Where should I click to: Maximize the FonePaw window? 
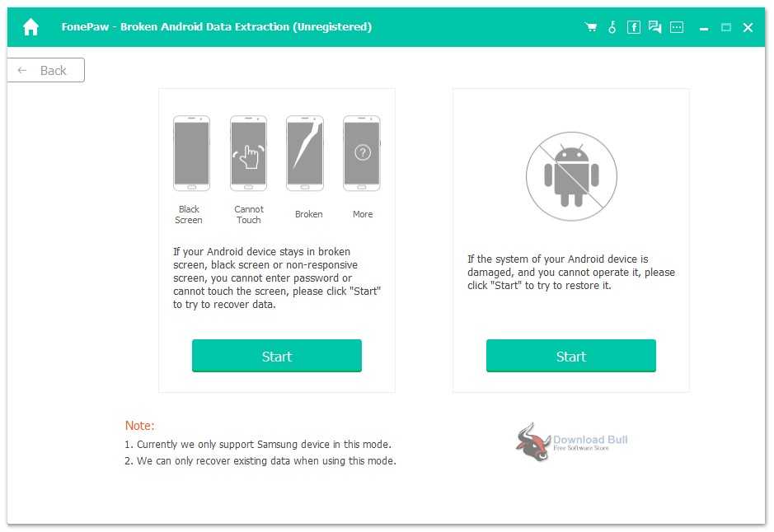[x=726, y=27]
